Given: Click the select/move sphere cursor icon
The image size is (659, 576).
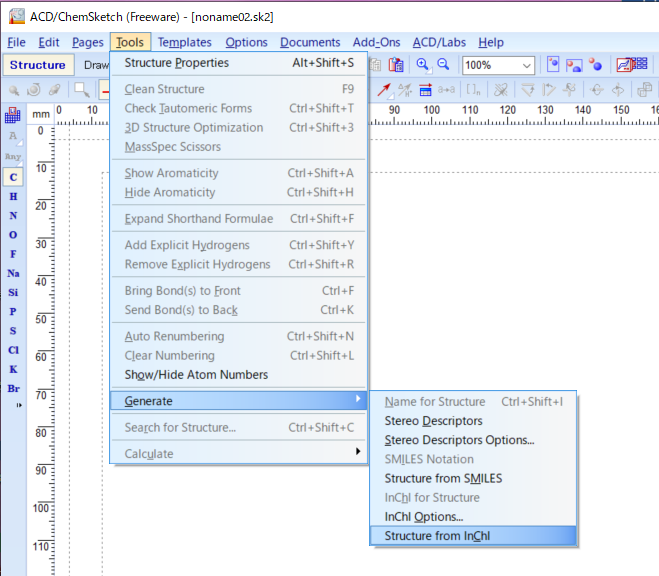Looking at the screenshot, I should click(14, 89).
